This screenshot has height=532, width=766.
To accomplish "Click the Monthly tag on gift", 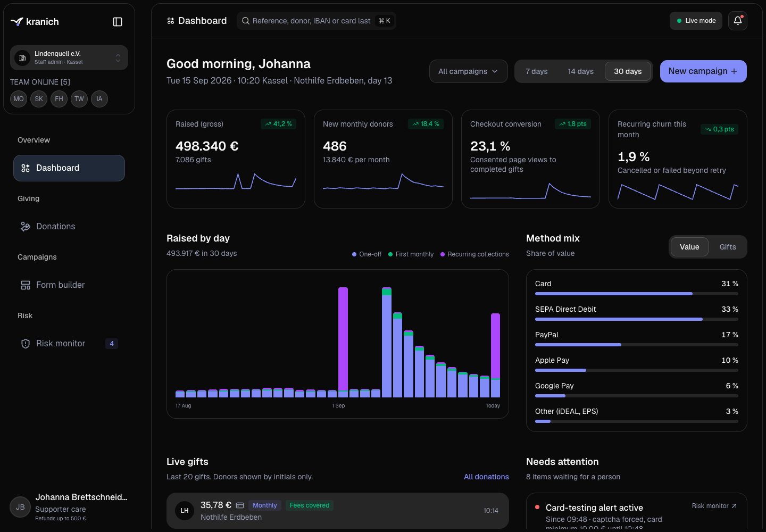I will (x=265, y=505).
